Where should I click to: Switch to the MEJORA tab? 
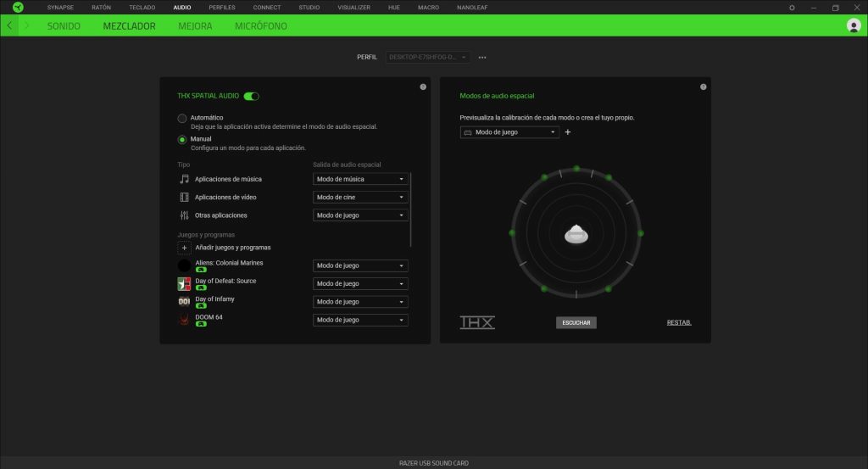[195, 26]
